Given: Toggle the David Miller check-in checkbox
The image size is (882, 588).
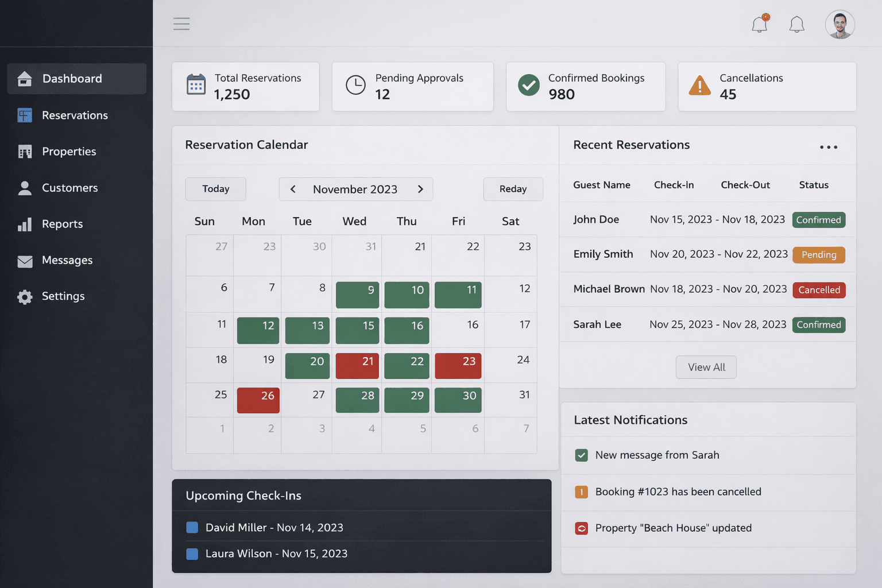Looking at the screenshot, I should 192,528.
